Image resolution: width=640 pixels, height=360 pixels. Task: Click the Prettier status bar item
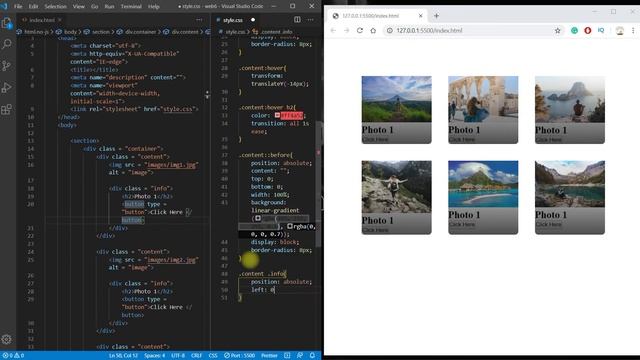(x=269, y=356)
